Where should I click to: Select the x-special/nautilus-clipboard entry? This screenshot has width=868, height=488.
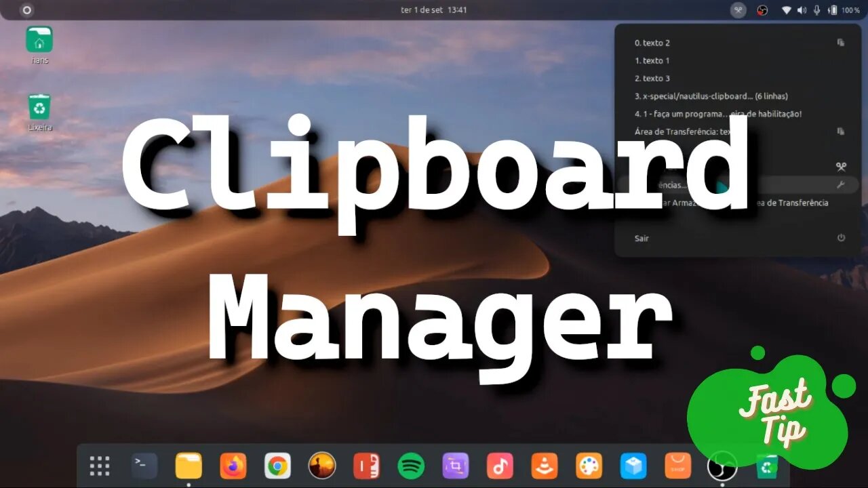(737, 96)
